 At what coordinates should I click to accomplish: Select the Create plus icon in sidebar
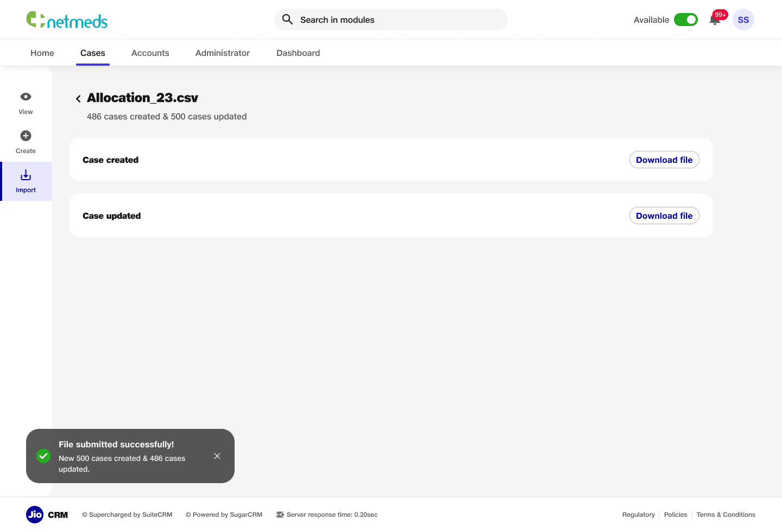(x=26, y=136)
